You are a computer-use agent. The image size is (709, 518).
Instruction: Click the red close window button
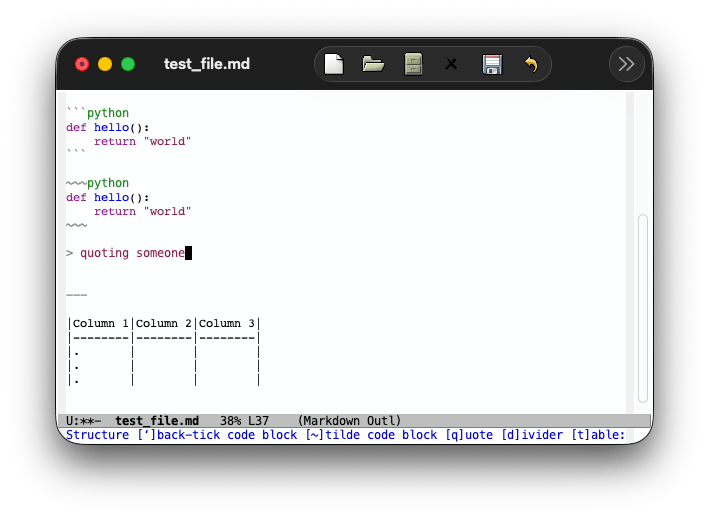[82, 64]
